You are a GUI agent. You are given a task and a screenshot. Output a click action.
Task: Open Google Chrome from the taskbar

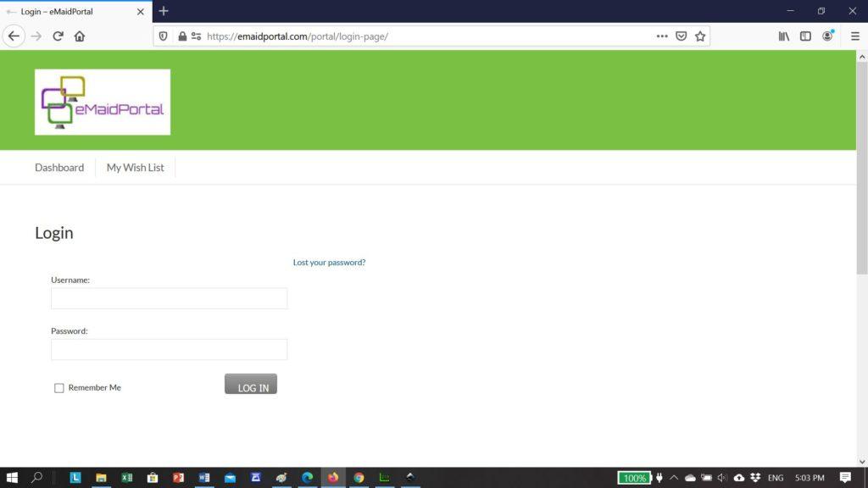(359, 478)
